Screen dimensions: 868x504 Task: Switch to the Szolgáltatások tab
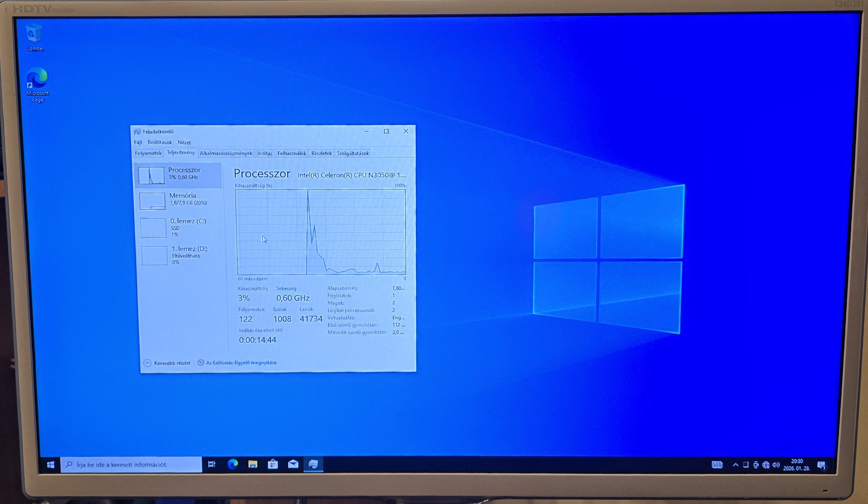[x=353, y=153]
